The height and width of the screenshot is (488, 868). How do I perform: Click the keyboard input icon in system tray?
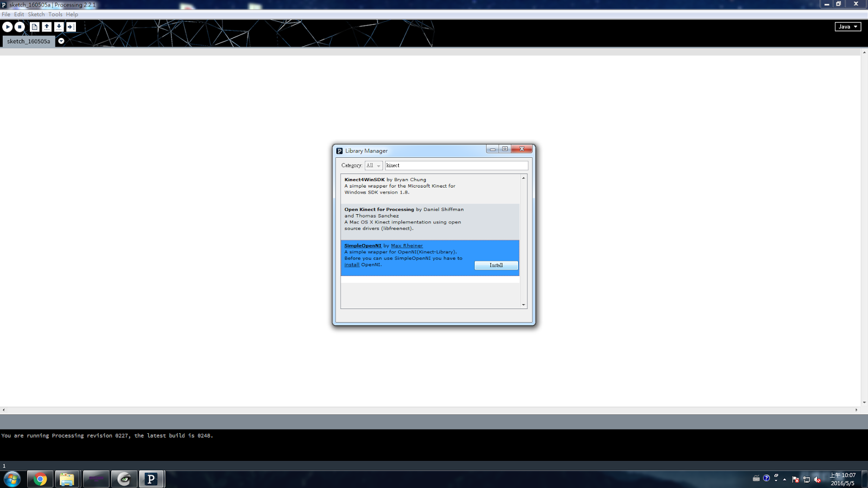[756, 478]
